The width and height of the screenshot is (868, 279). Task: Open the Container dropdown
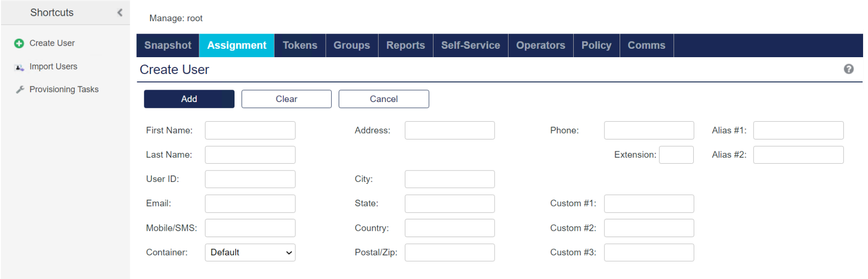[x=250, y=252]
